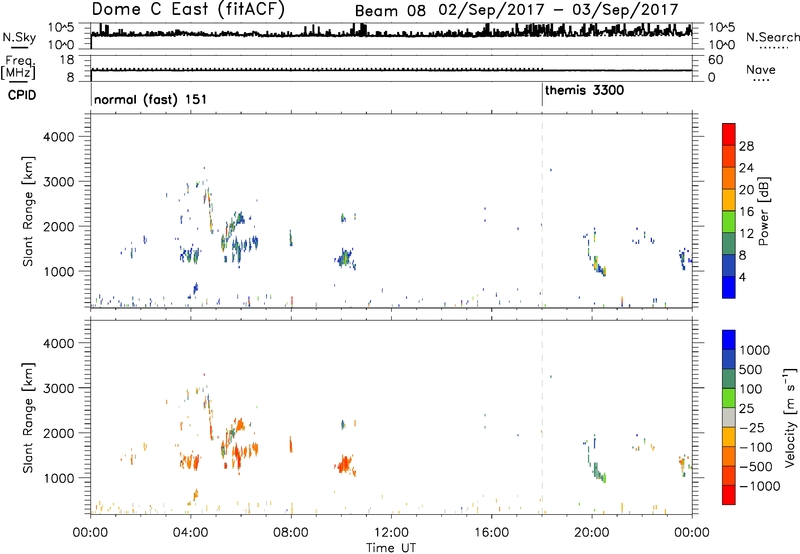Viewport: 800px width, 554px height.
Task: Click the '10^5' left tick of sky noise panel
Action: [61, 27]
